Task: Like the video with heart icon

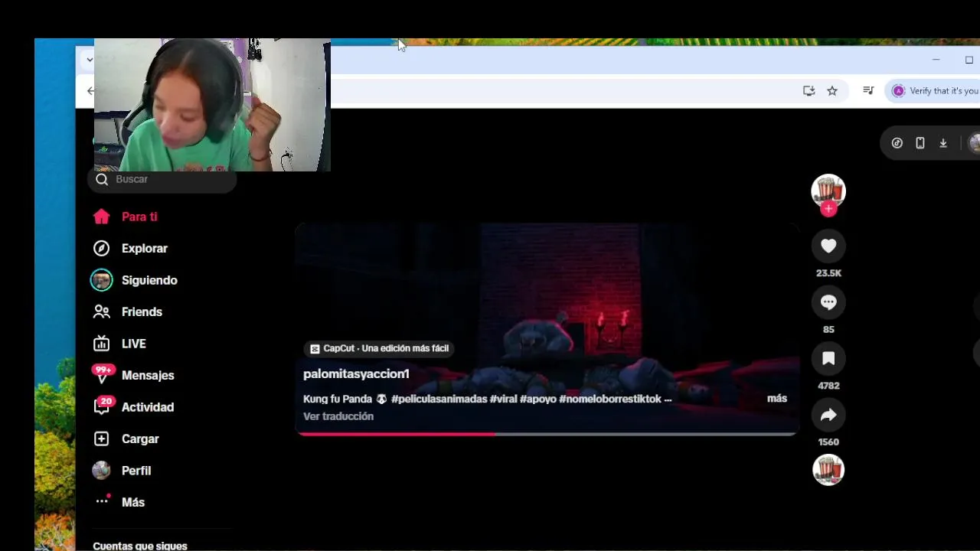Action: [x=828, y=246]
